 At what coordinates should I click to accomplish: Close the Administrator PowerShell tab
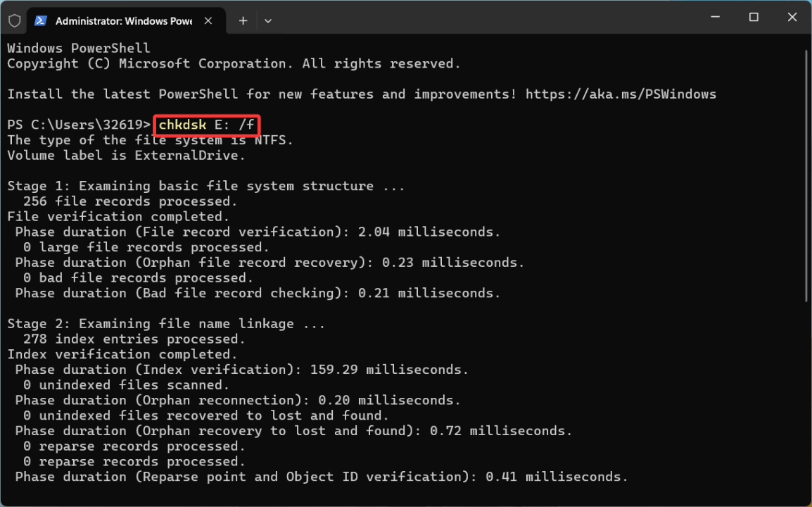pos(208,20)
